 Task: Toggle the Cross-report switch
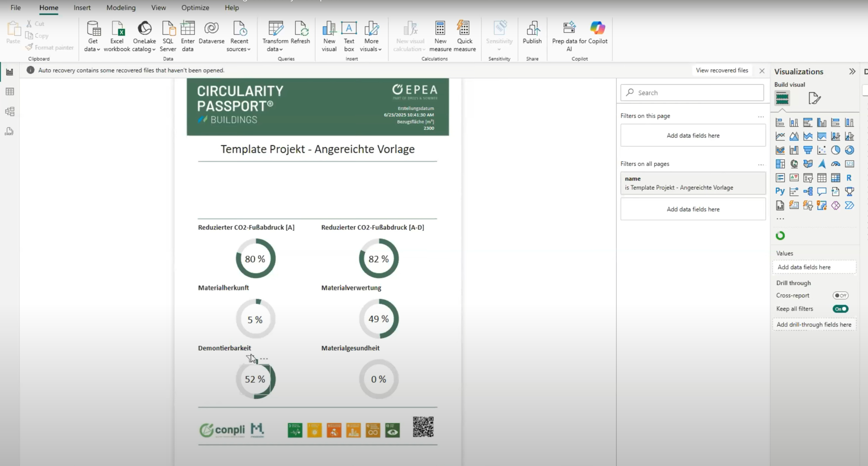(x=840, y=296)
